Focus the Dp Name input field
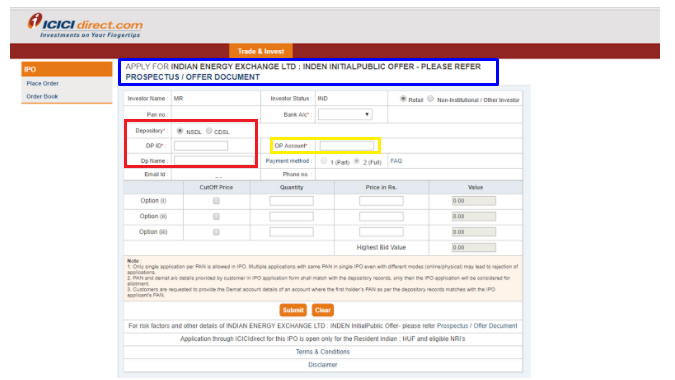 coord(214,161)
